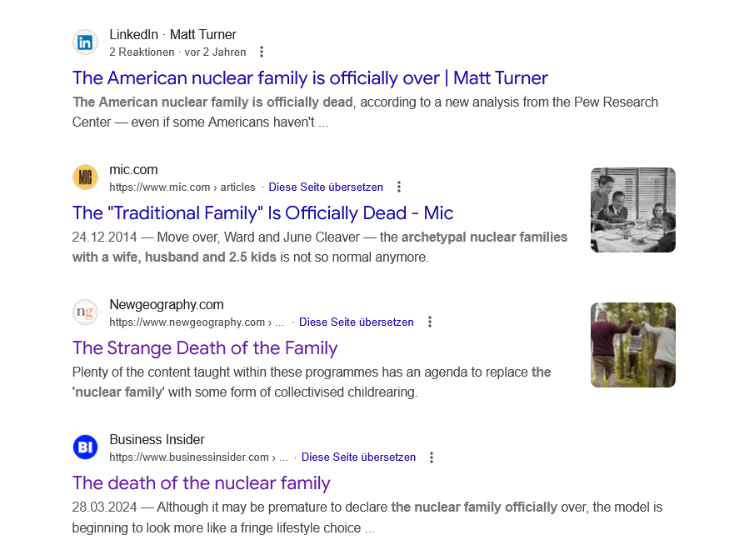Click the URL 'https://www.mic.com › articles'
The image size is (749, 560).
[x=182, y=187]
